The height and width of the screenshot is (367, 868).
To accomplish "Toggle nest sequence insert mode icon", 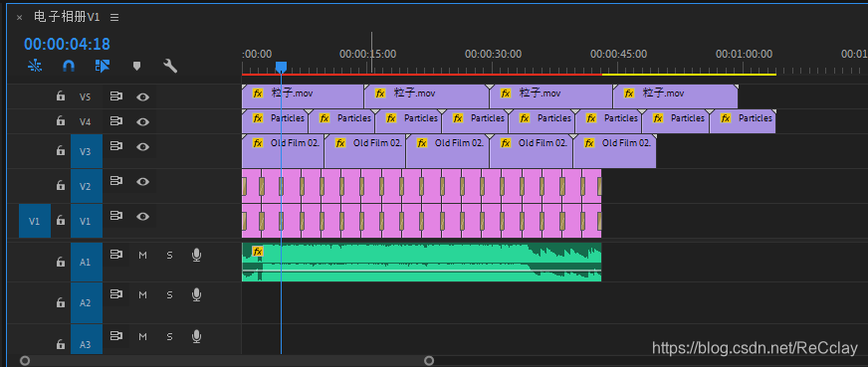I will (x=35, y=67).
